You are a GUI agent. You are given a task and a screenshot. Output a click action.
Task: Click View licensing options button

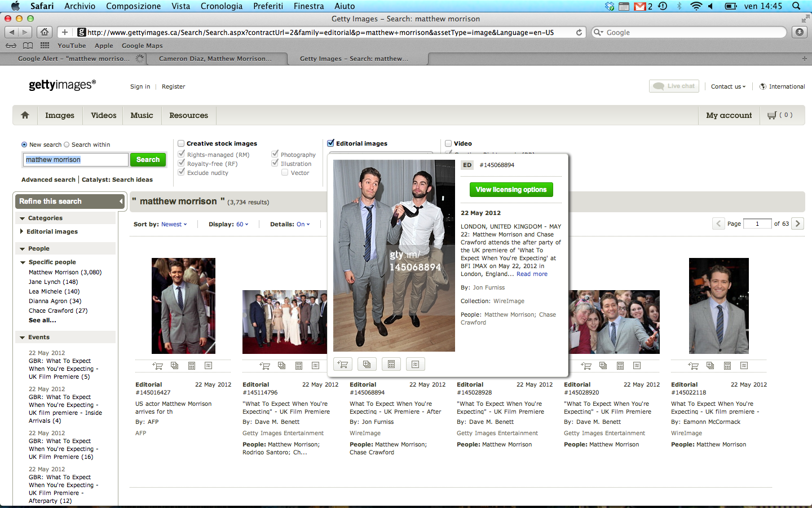click(x=511, y=190)
